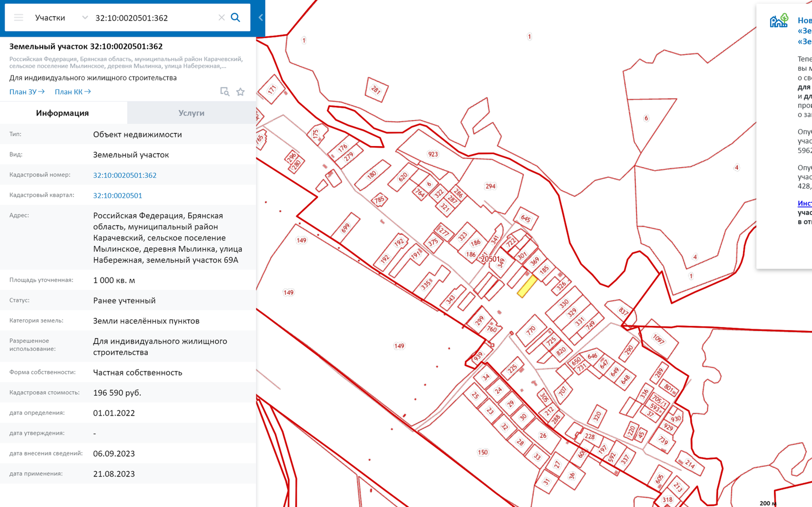
Task: Clear the search query with X icon
Action: tap(221, 18)
